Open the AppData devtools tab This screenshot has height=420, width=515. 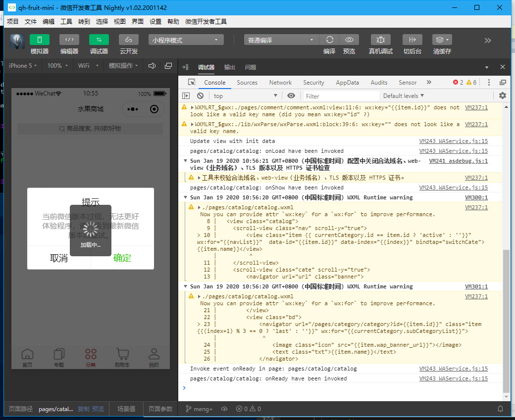(347, 83)
